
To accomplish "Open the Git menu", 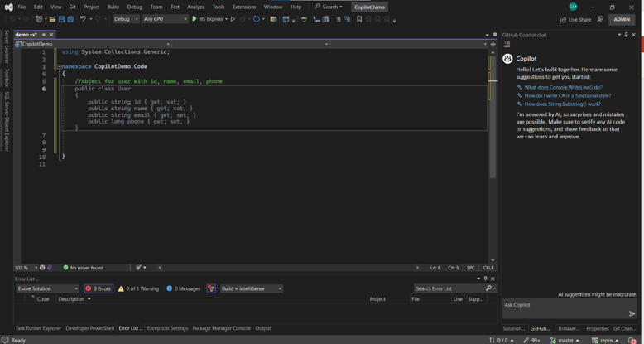I will [72, 7].
